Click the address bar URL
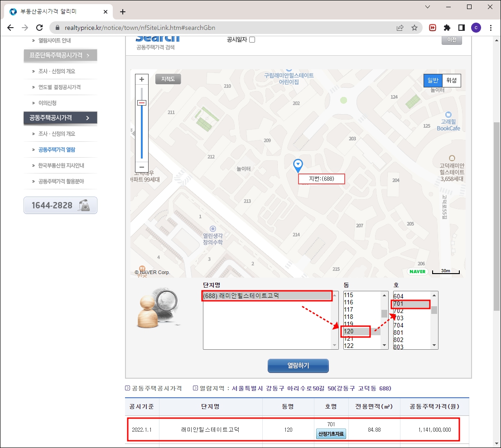This screenshot has height=448, width=501. (x=140, y=28)
